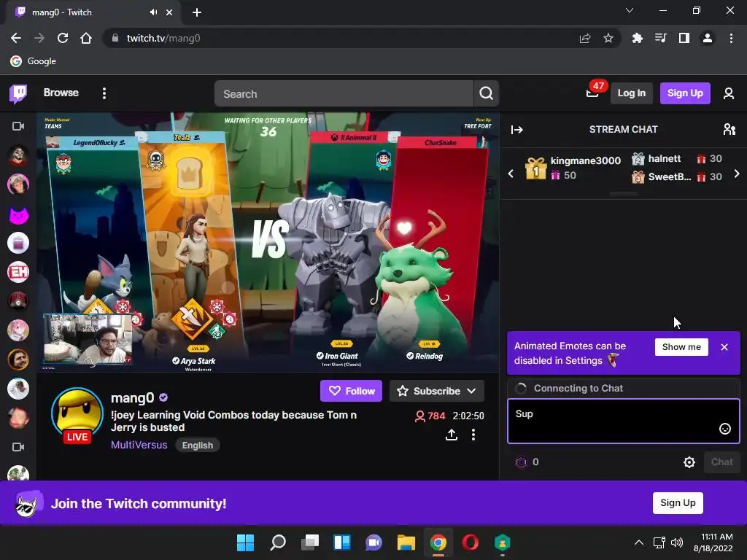
Task: Click Subscribe to mang0
Action: click(x=437, y=391)
